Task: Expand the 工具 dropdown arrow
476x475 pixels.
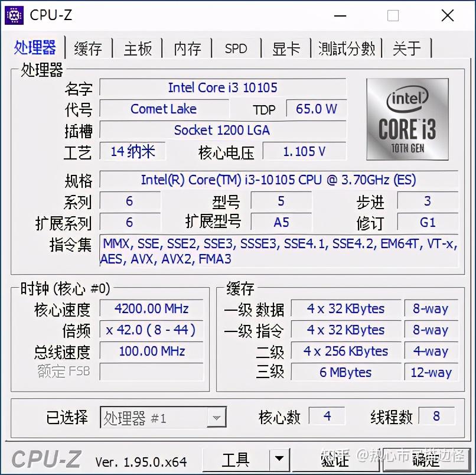Action: (x=279, y=460)
